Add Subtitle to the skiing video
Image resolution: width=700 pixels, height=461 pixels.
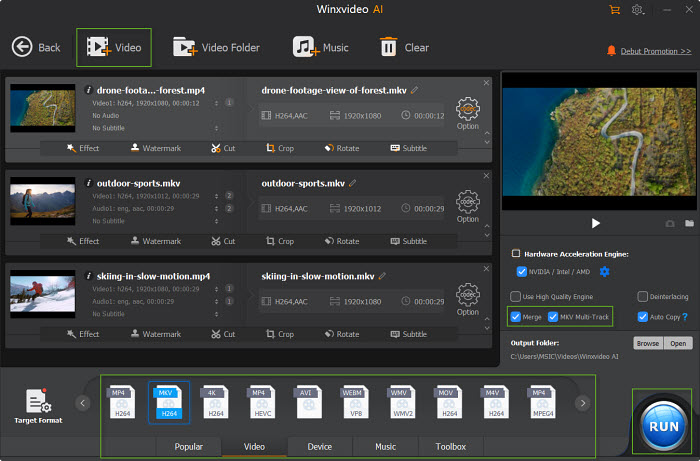pyautogui.click(x=409, y=334)
